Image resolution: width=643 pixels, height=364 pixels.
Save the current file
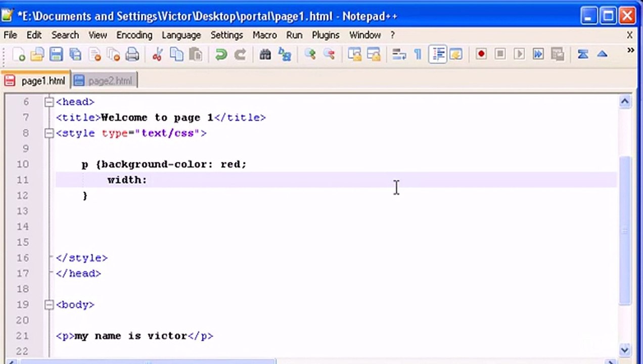(x=56, y=55)
